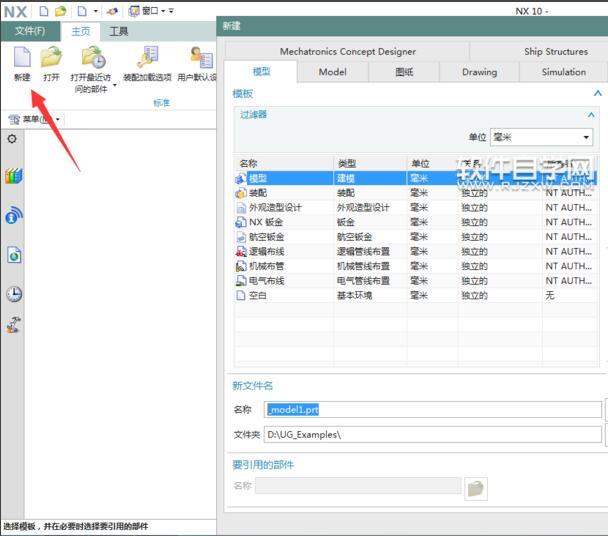This screenshot has width=608, height=536.
Task: Expand the dropdown arrow beside the second page icon
Action: pyautogui.click(x=95, y=11)
